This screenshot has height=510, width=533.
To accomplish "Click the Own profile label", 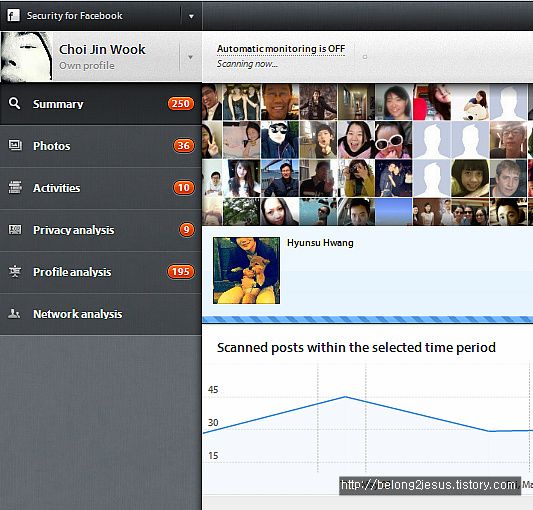I will [87, 66].
